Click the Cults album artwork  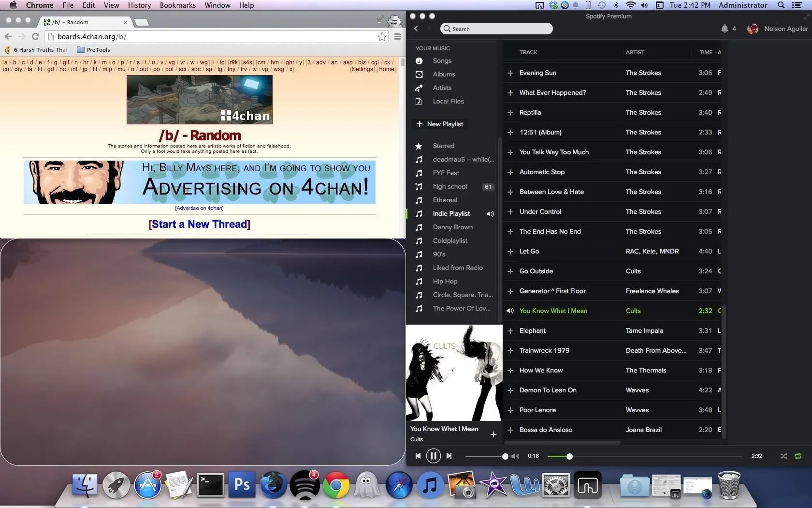click(454, 373)
